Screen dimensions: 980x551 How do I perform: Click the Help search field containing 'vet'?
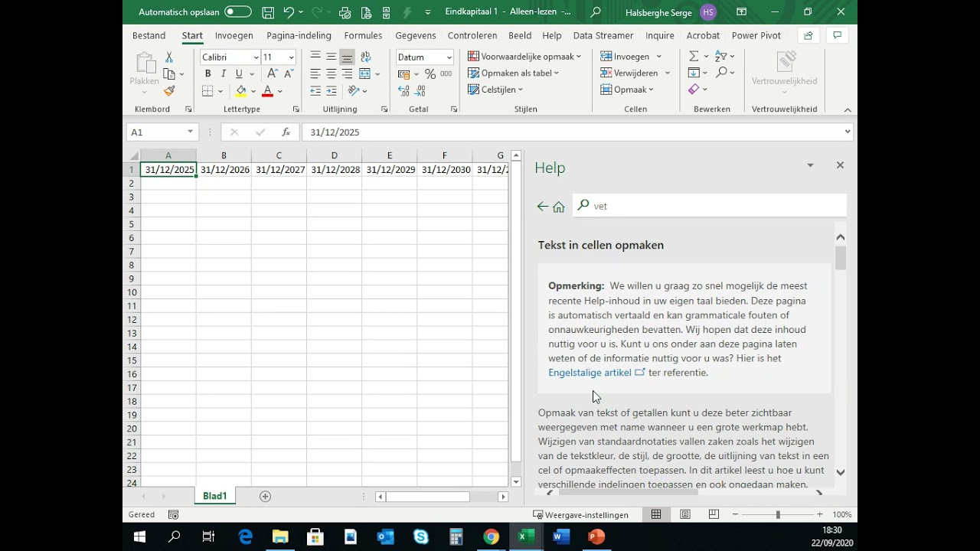710,206
